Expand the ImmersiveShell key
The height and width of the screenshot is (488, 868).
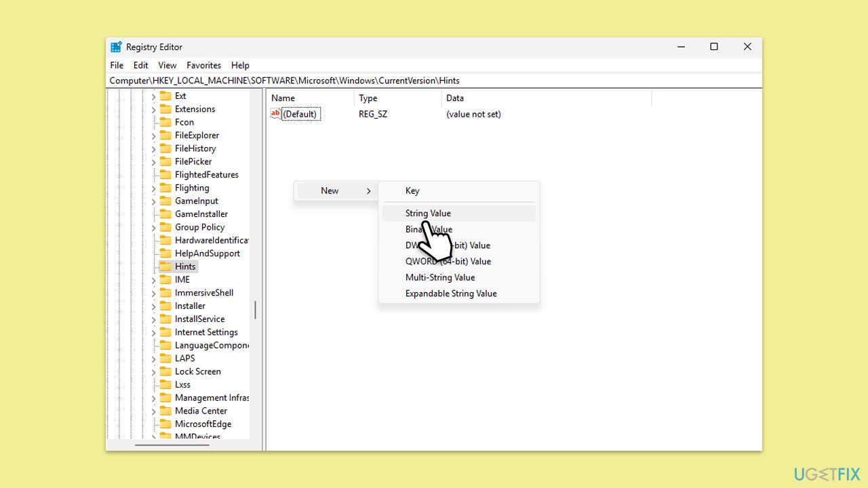click(153, 293)
